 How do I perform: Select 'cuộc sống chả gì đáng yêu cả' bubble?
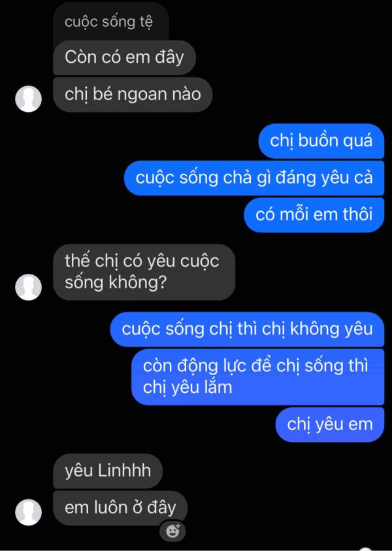coord(254,178)
